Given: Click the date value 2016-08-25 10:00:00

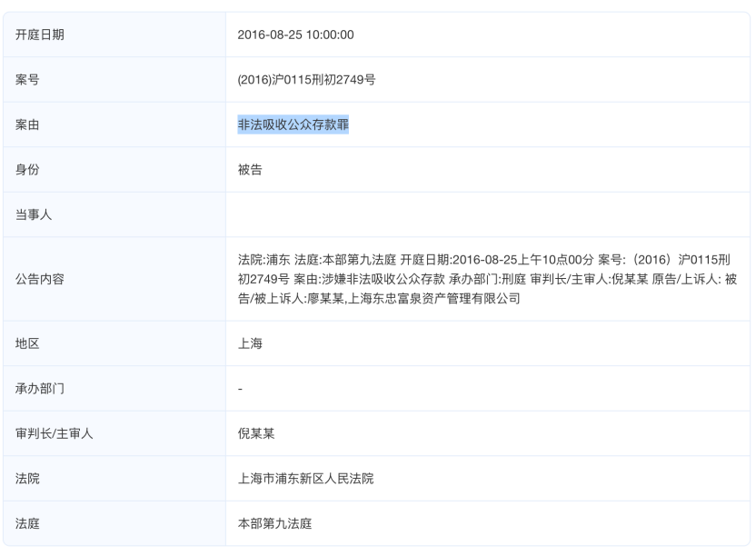Looking at the screenshot, I should click(295, 35).
